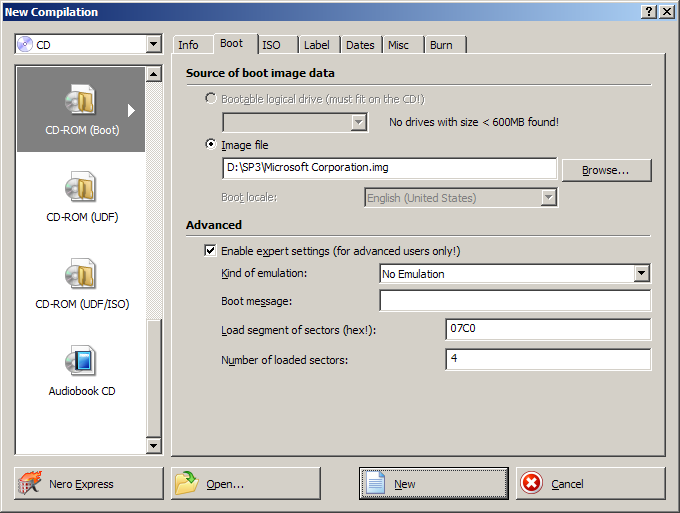Expand the CD disc type dropdown
The height and width of the screenshot is (513, 680).
pyautogui.click(x=153, y=44)
